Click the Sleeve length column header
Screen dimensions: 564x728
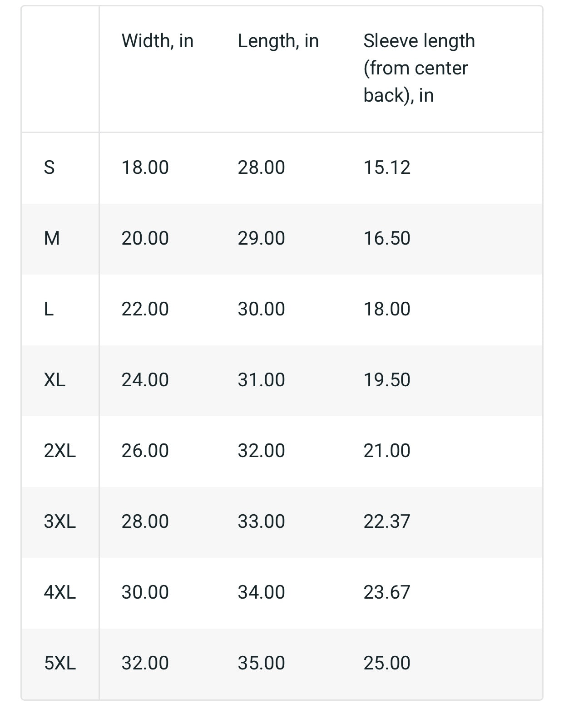pos(419,68)
